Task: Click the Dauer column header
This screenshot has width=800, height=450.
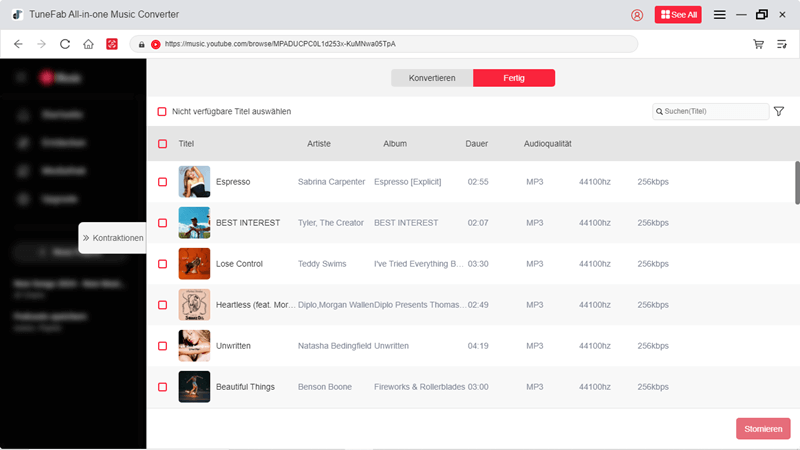Action: tap(477, 144)
